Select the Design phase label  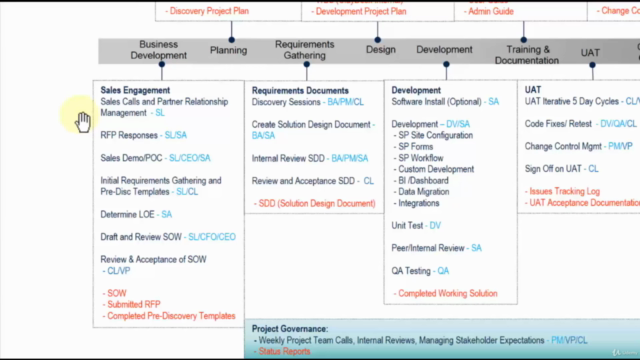380,50
